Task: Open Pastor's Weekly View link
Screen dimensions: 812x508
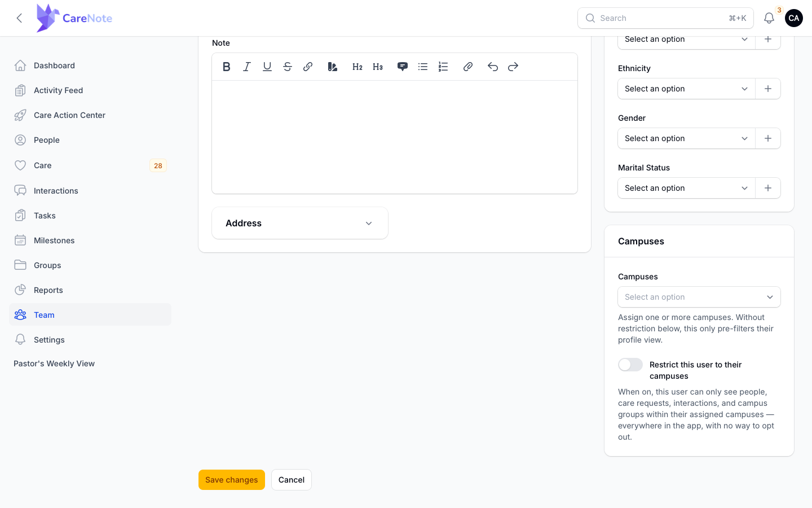Action: click(x=54, y=364)
